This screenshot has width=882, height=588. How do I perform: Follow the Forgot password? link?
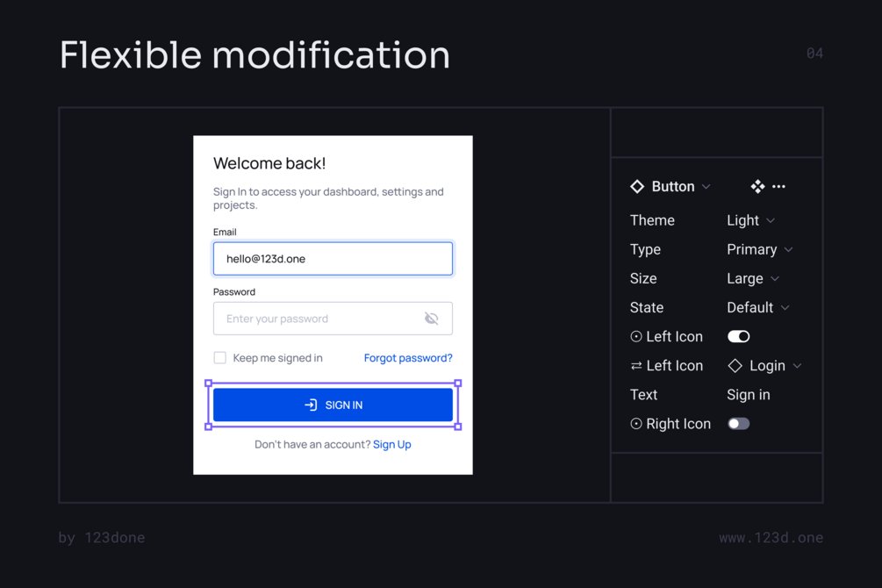[408, 358]
